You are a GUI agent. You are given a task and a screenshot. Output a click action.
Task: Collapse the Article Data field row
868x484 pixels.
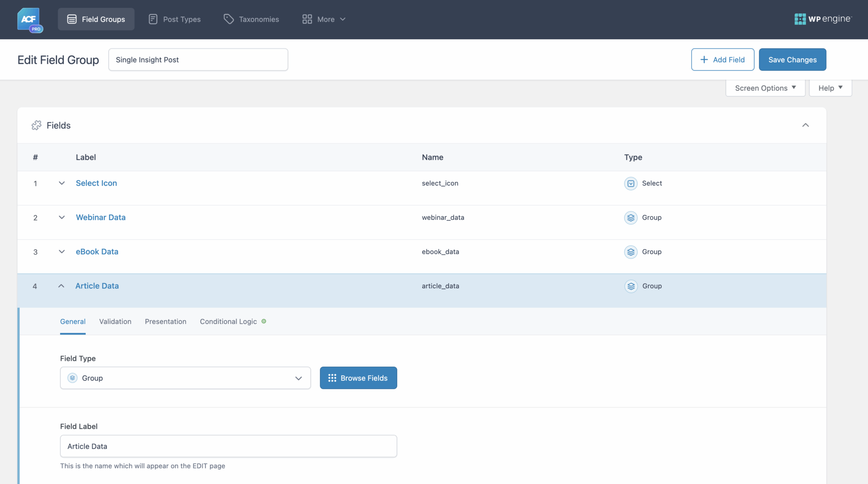click(61, 285)
